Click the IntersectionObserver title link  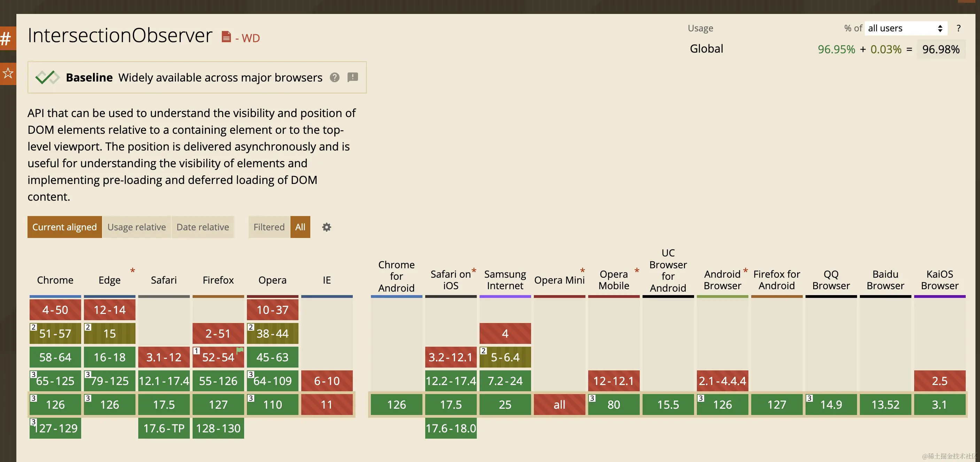(x=120, y=36)
